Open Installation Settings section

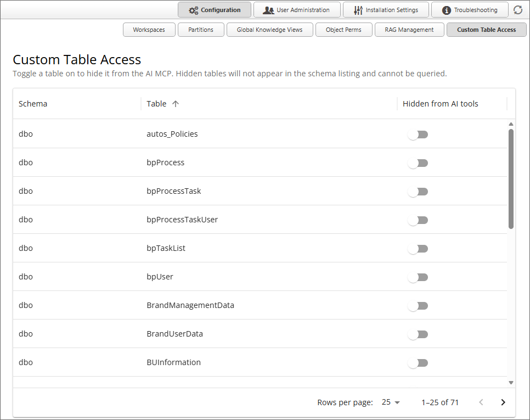coord(386,10)
